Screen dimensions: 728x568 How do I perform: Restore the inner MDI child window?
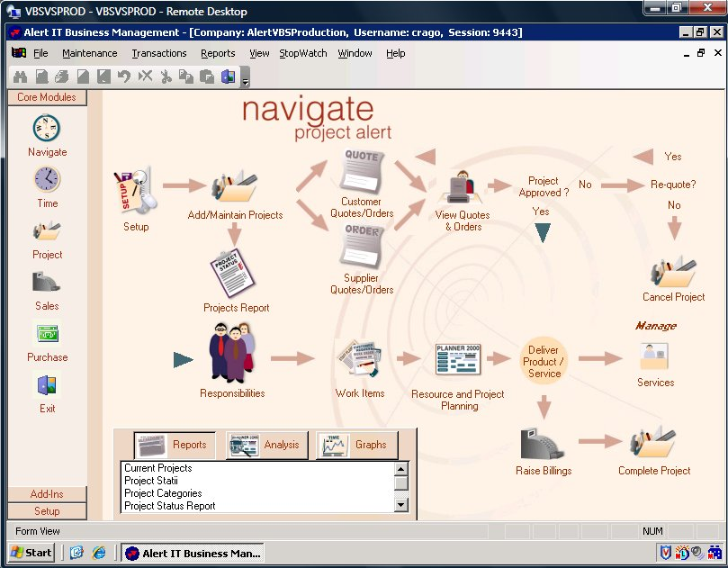click(x=701, y=53)
